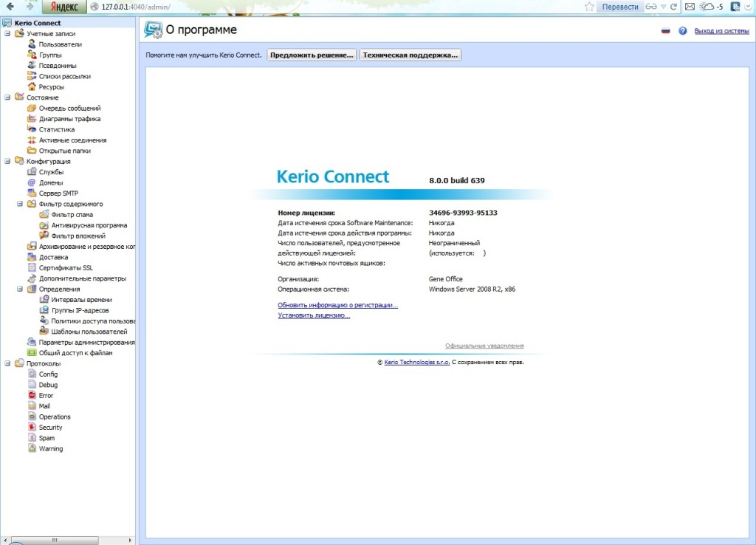The height and width of the screenshot is (545, 756).
Task: Open the Доставка tree item
Action: 53,257
